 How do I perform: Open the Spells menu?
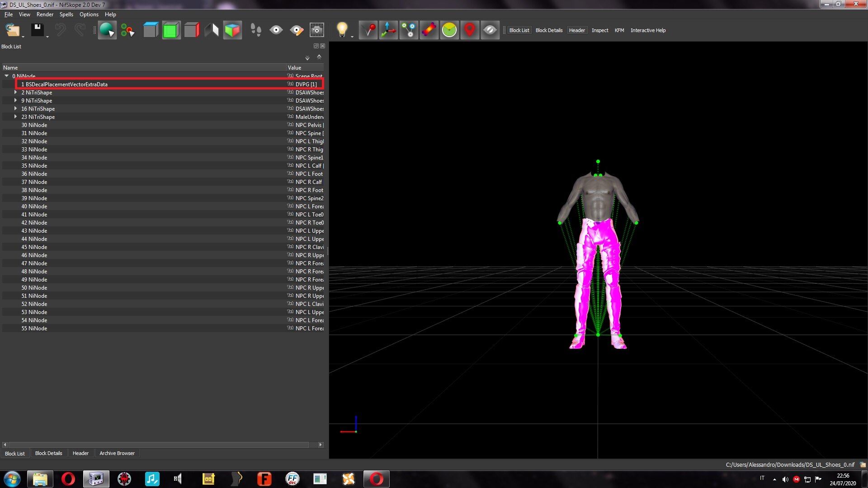coord(66,14)
